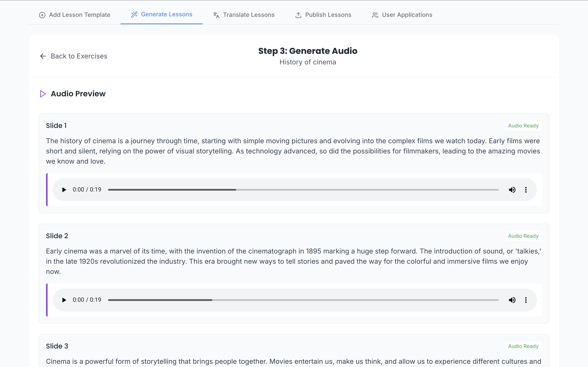Screen dimensions: 588x367
Task: Click the Slide 2 Audio Ready badge
Action: tap(523, 236)
